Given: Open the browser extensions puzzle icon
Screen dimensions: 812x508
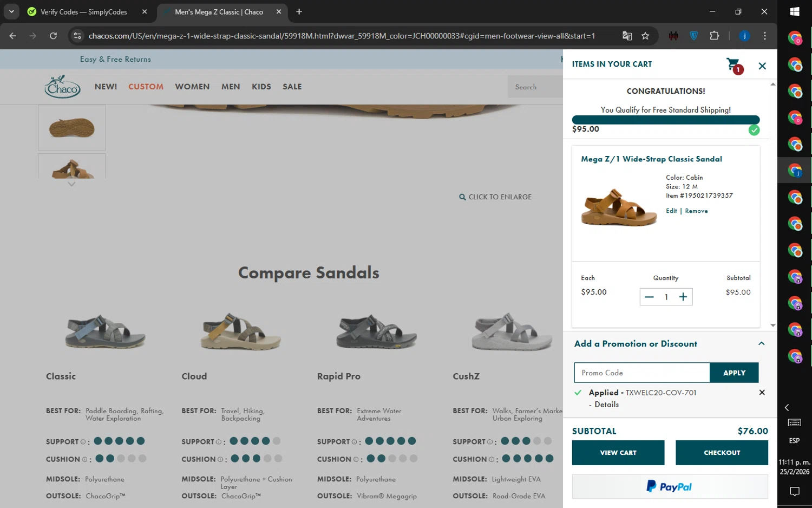Looking at the screenshot, I should [715, 36].
